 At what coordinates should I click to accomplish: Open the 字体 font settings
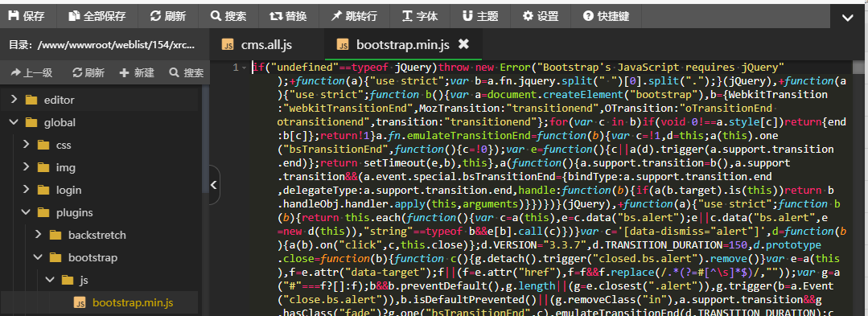coord(420,17)
